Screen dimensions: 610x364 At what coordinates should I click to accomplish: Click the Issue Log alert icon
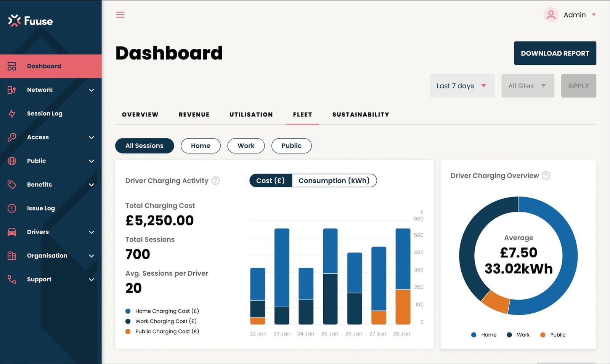[x=12, y=208]
